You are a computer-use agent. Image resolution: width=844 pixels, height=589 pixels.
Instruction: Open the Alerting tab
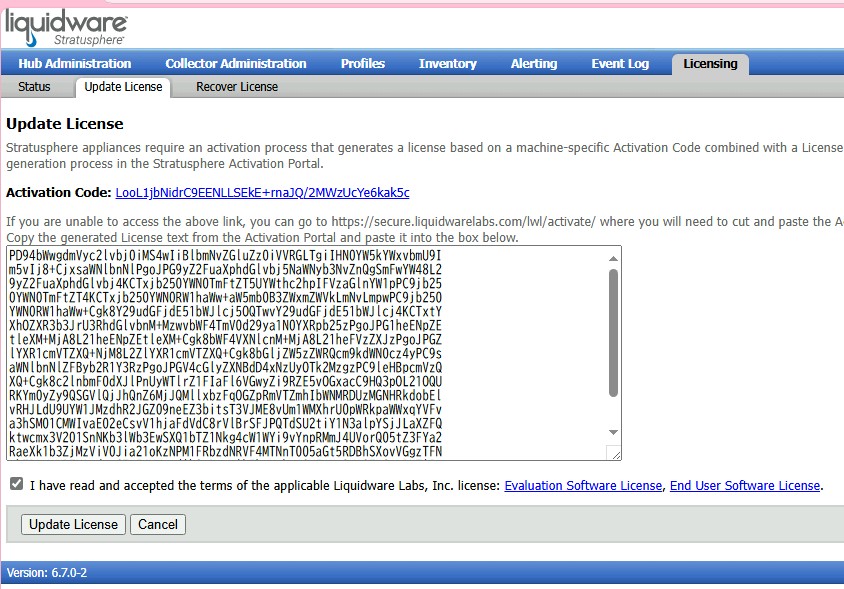click(x=534, y=64)
